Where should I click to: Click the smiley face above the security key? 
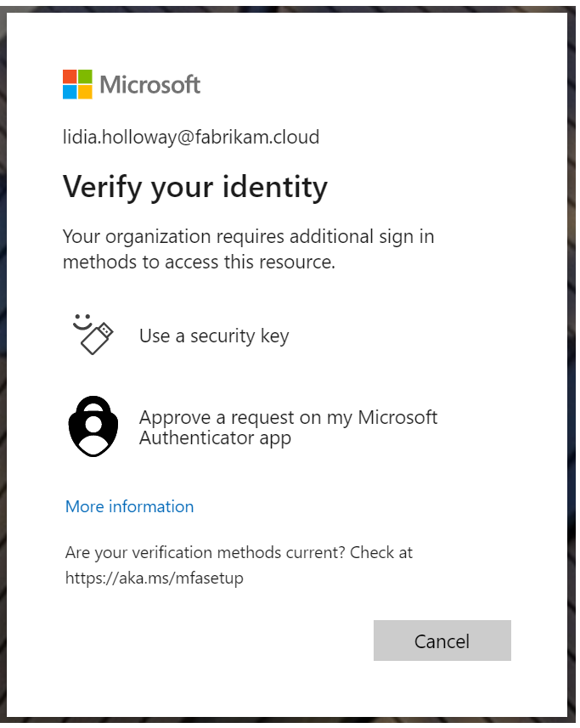coord(82,320)
